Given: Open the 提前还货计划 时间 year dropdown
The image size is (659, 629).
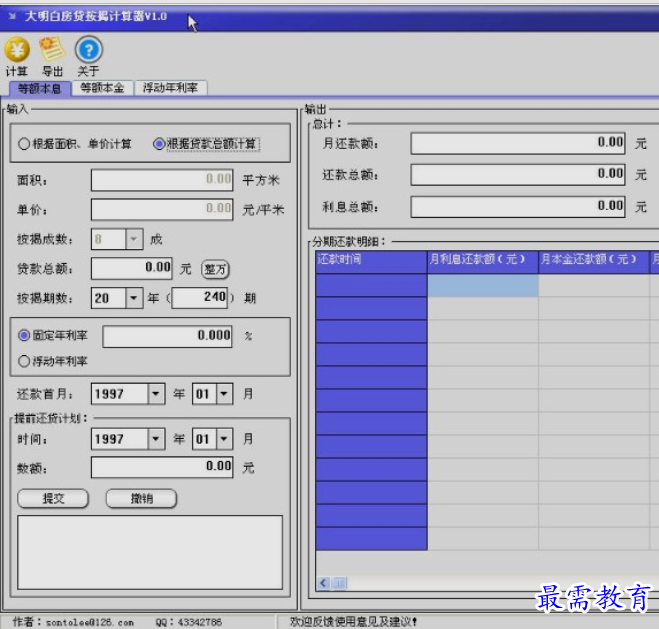Looking at the screenshot, I should (156, 439).
